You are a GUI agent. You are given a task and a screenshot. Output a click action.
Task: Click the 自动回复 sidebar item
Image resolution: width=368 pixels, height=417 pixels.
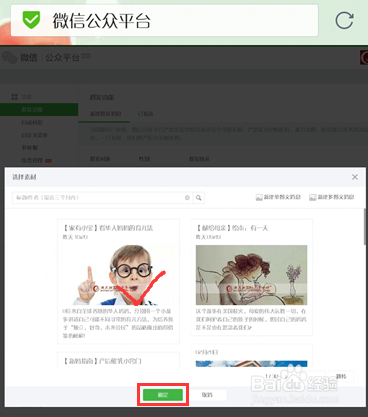click(32, 122)
